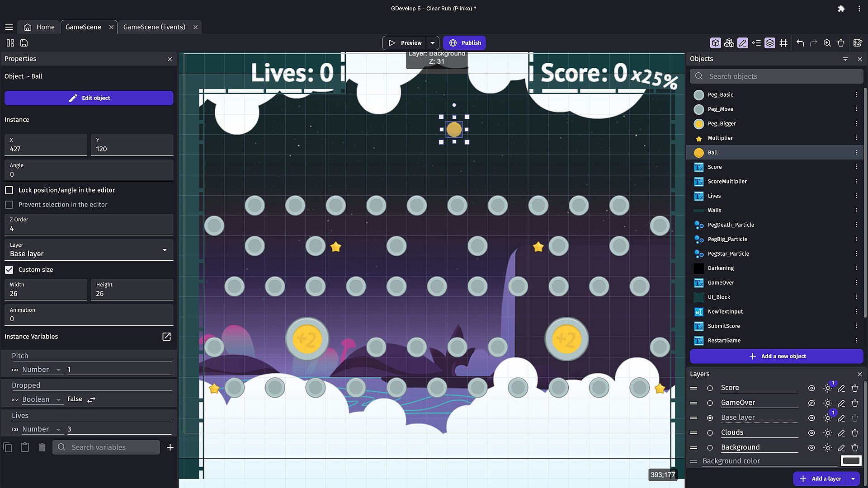Click the undo arrow icon
This screenshot has width=868, height=488.
click(800, 43)
